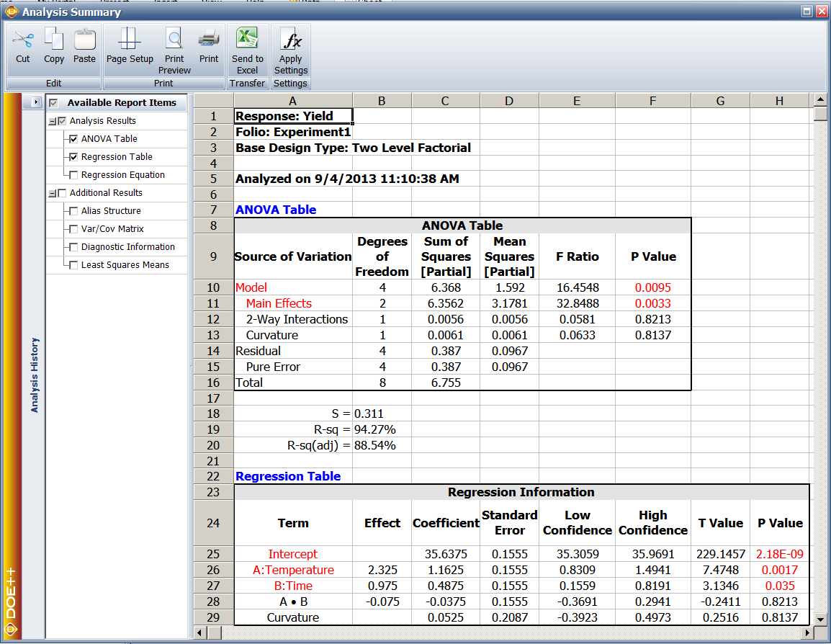Click the 'Pure Error' row label

click(273, 367)
